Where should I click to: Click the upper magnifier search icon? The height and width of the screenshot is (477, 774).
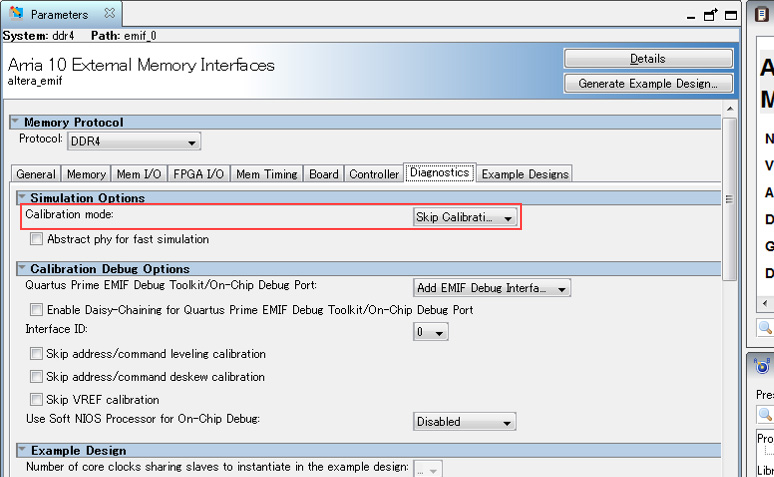765,328
